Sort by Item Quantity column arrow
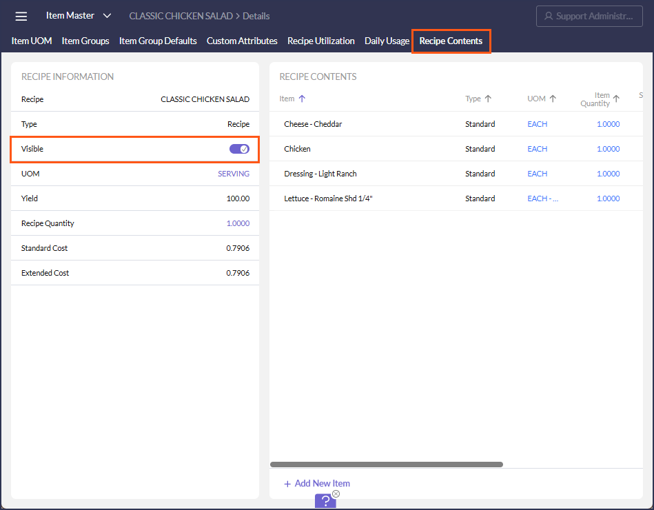Screen dimensions: 654x510 click(616, 99)
